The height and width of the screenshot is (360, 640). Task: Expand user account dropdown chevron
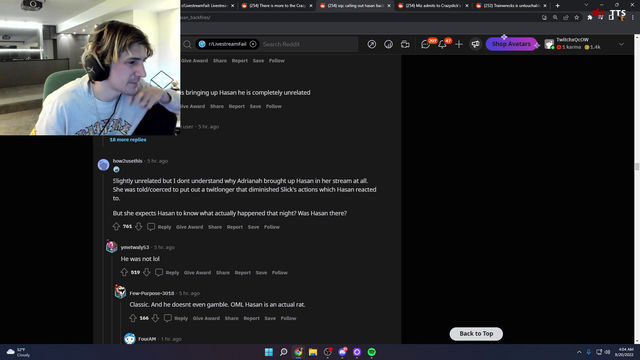click(621, 44)
